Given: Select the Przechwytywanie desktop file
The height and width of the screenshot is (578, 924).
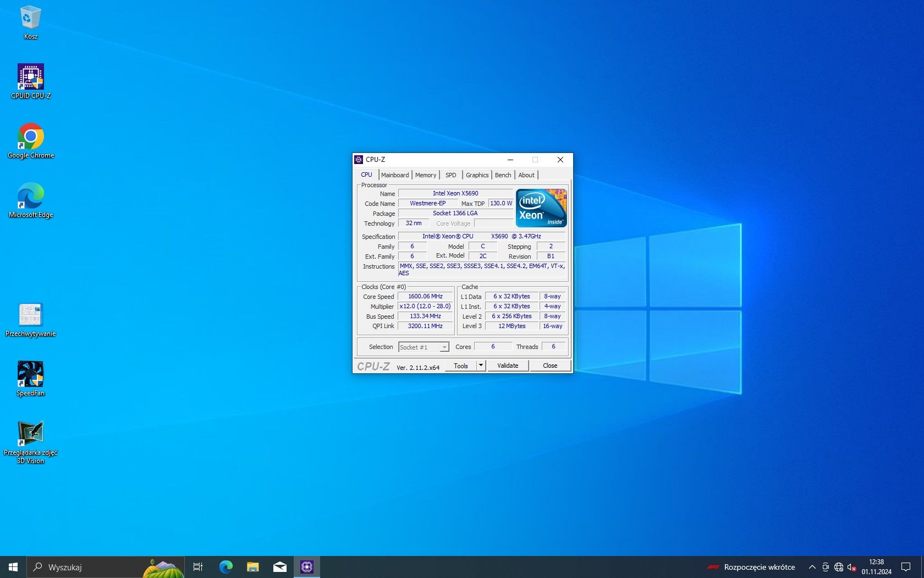Looking at the screenshot, I should (x=30, y=319).
